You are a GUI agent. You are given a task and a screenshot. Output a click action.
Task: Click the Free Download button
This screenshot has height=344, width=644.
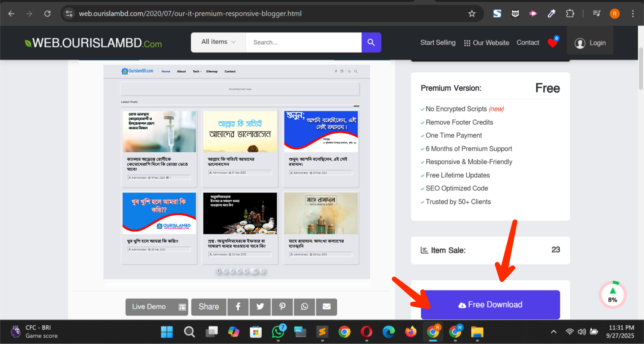coord(490,305)
